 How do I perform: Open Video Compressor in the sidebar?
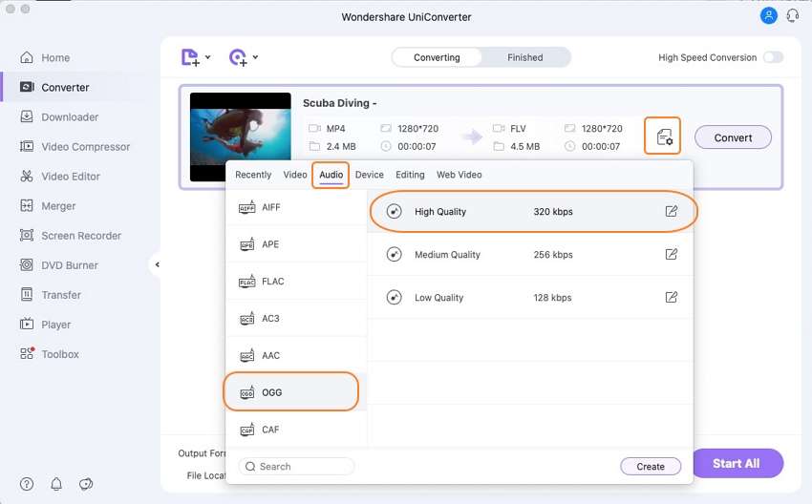pos(85,147)
